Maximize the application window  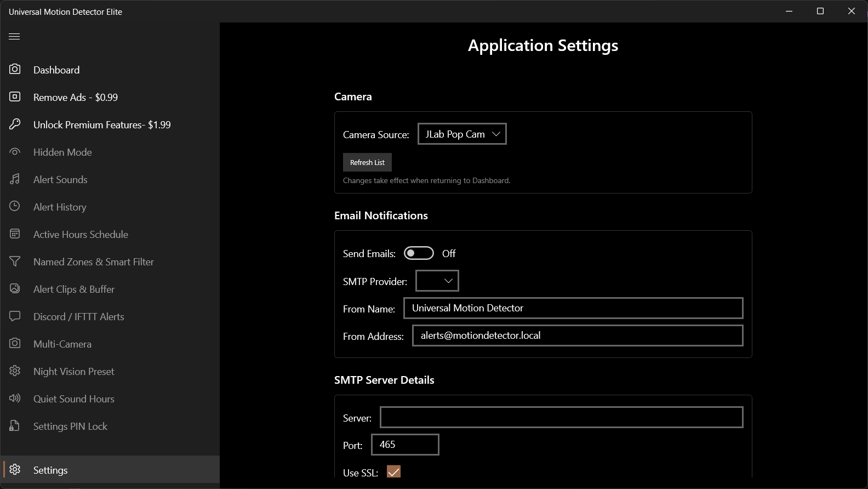coord(820,11)
